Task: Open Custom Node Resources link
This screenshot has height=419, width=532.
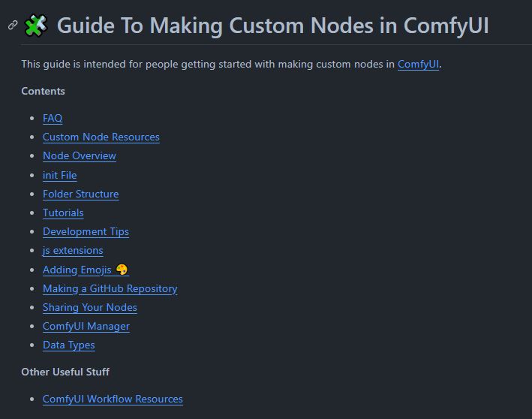Action: point(101,137)
